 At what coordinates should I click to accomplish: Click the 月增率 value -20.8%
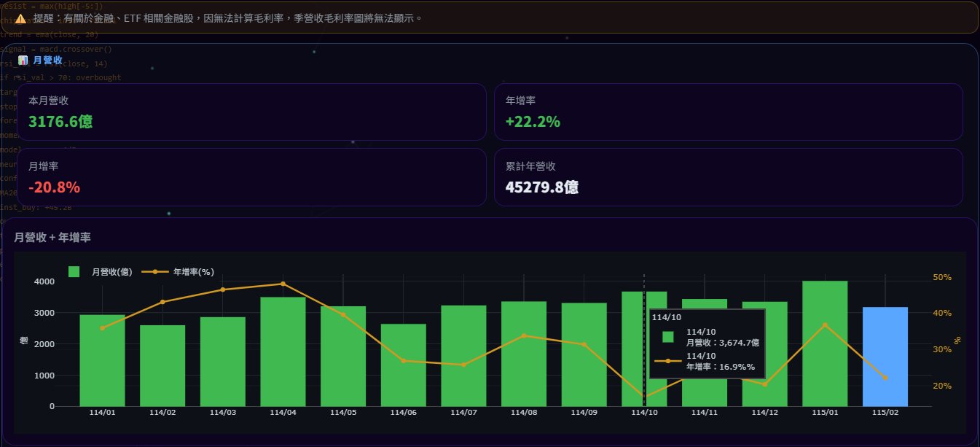(54, 187)
